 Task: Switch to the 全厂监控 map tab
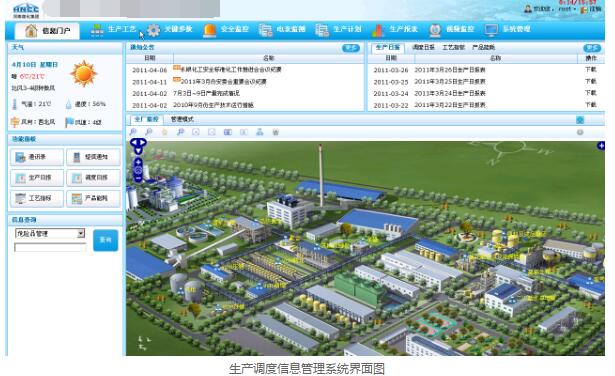click(147, 119)
